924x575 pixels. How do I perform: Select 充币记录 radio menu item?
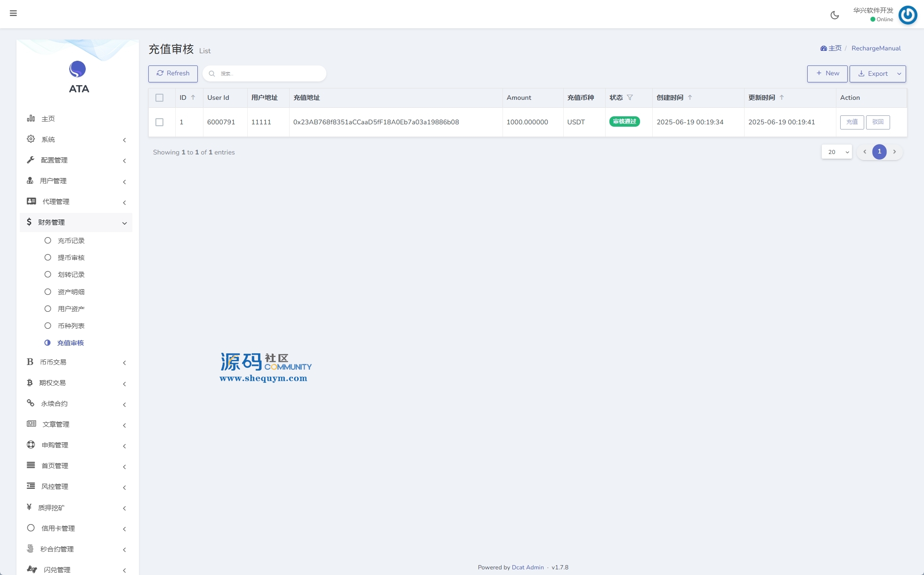[71, 241]
